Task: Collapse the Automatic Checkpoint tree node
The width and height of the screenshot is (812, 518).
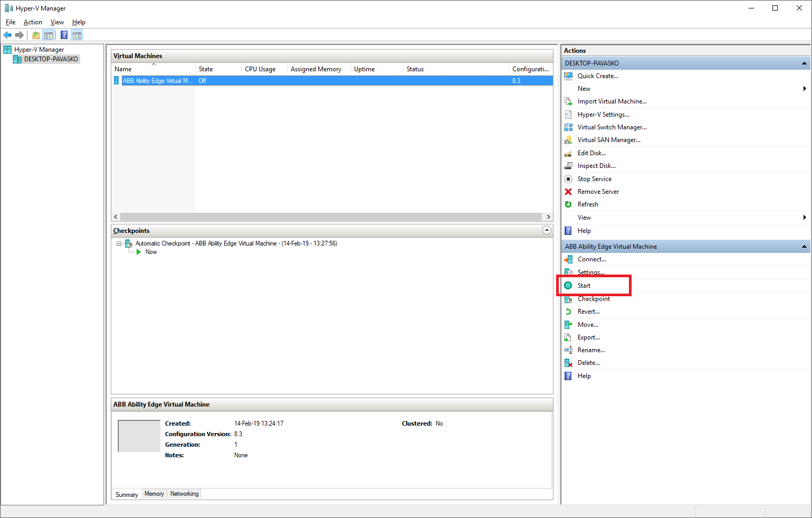Action: point(119,243)
